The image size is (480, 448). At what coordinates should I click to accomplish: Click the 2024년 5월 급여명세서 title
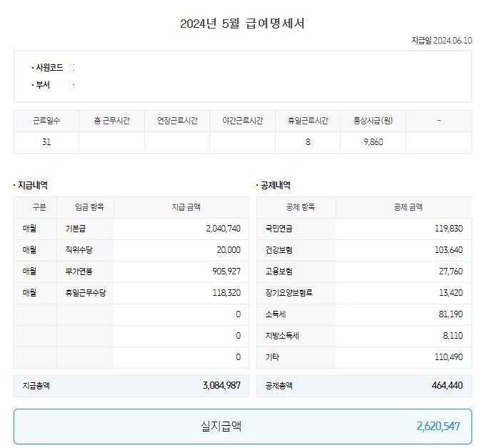[x=243, y=24]
